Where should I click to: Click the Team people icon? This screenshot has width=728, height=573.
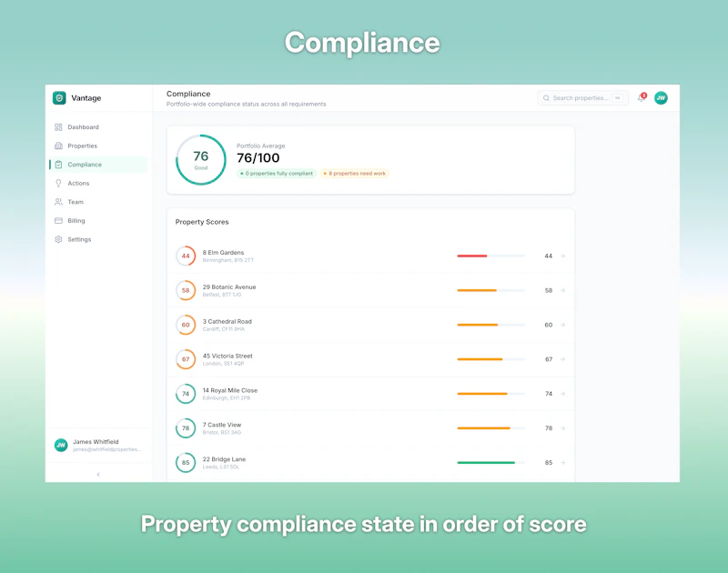58,202
